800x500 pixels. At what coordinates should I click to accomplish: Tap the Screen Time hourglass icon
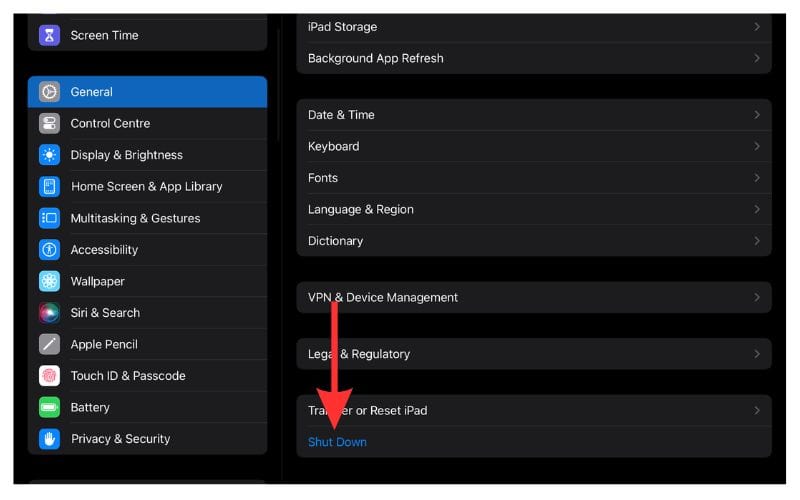(x=49, y=35)
